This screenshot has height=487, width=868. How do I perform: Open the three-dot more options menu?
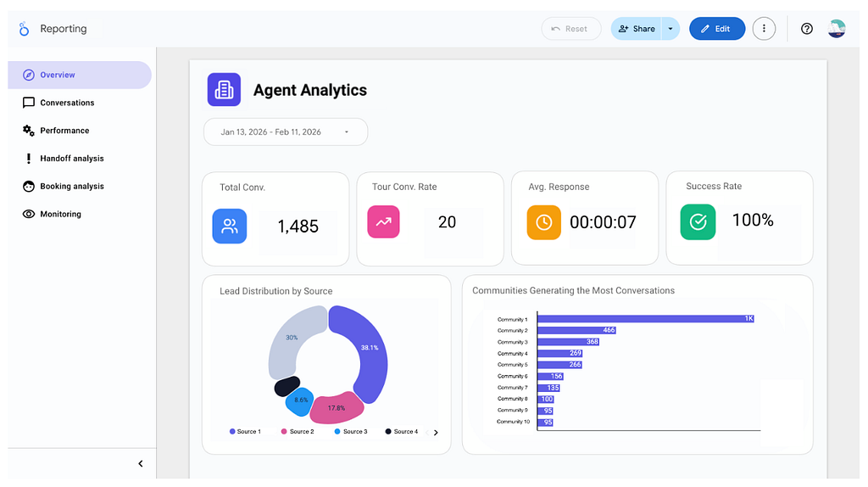click(764, 29)
